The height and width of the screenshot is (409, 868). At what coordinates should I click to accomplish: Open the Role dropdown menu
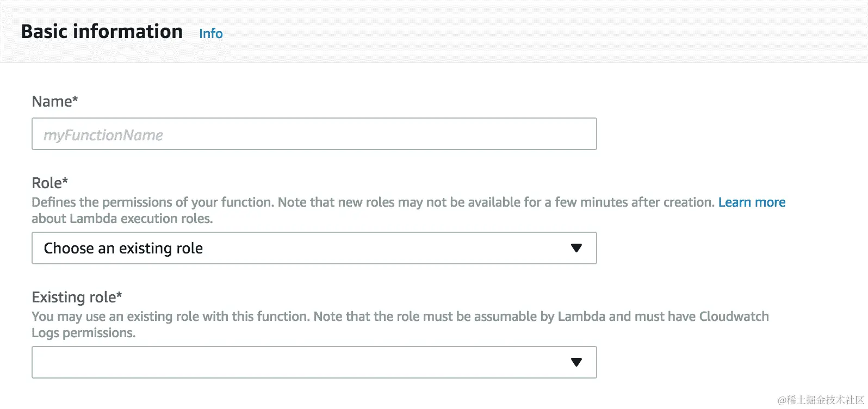click(x=314, y=249)
